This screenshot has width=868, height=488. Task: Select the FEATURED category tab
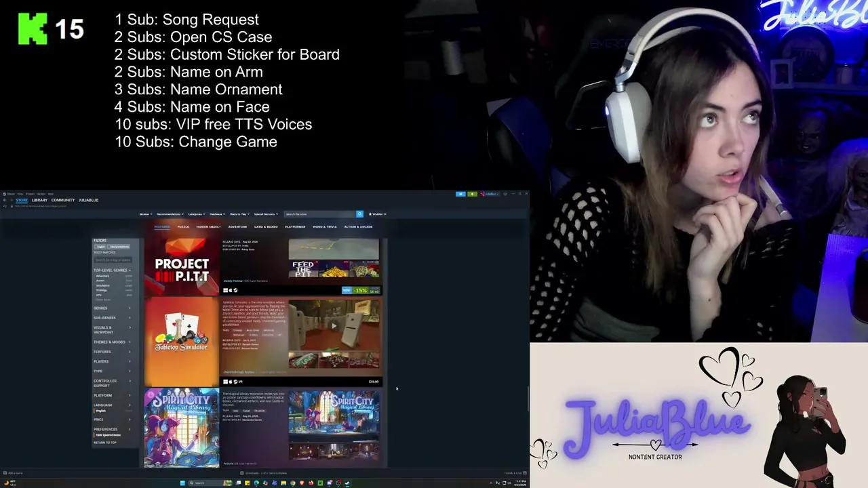click(162, 226)
